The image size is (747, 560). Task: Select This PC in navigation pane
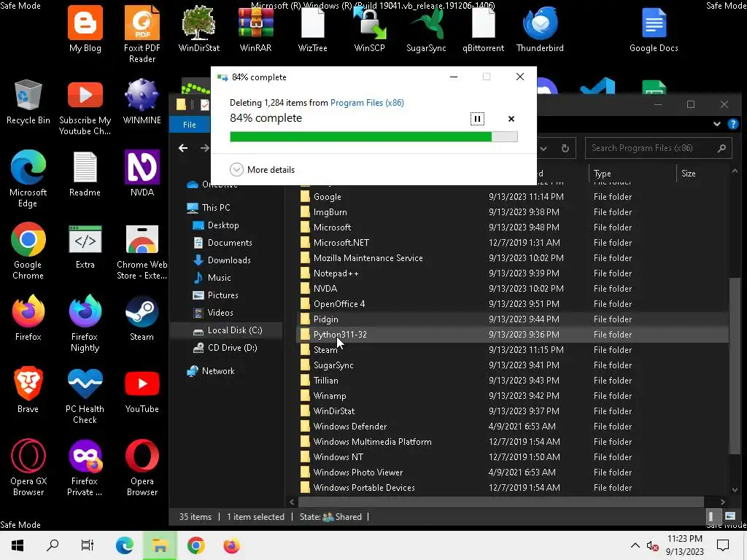click(215, 208)
